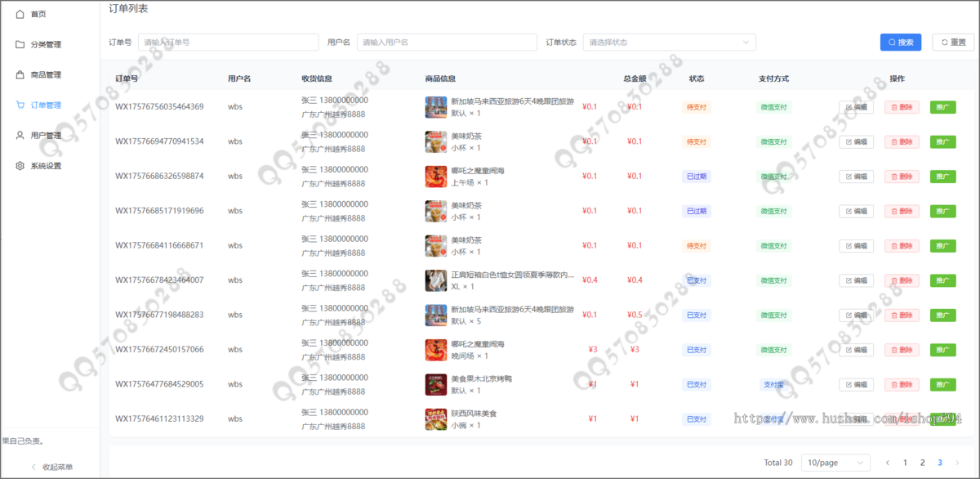Click the blue 搜索 search button
The height and width of the screenshot is (479, 980).
901,42
